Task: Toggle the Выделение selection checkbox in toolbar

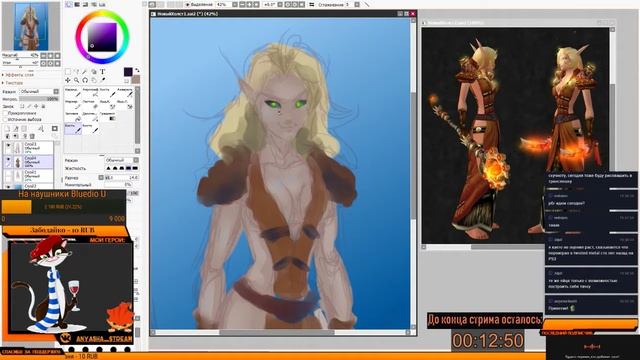Action: click(188, 4)
